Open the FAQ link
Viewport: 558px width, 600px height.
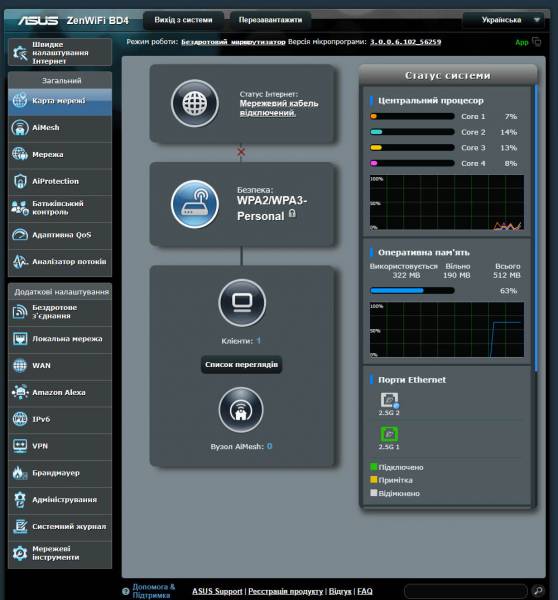(365, 592)
